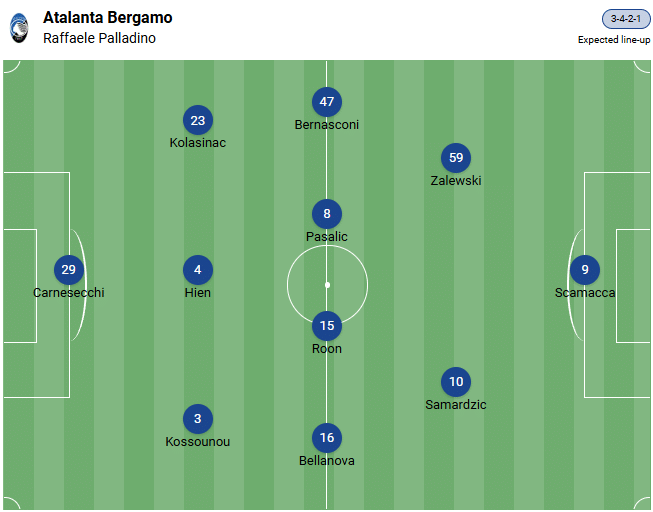Screen dimensions: 653x512
Task: Open the Atalanta Bergamo team name link
Action: coord(107,18)
